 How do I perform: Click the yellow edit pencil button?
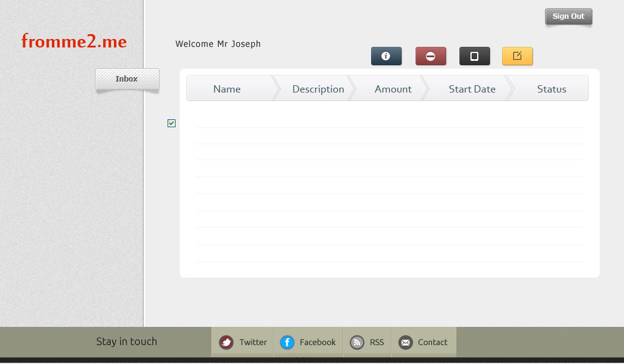[x=517, y=56]
